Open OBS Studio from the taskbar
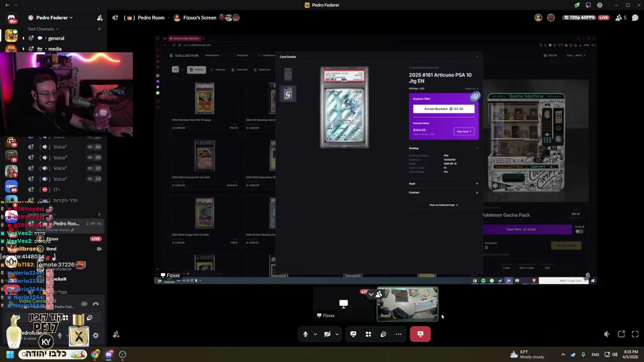Screen dimensions: 644x362 (122, 354)
